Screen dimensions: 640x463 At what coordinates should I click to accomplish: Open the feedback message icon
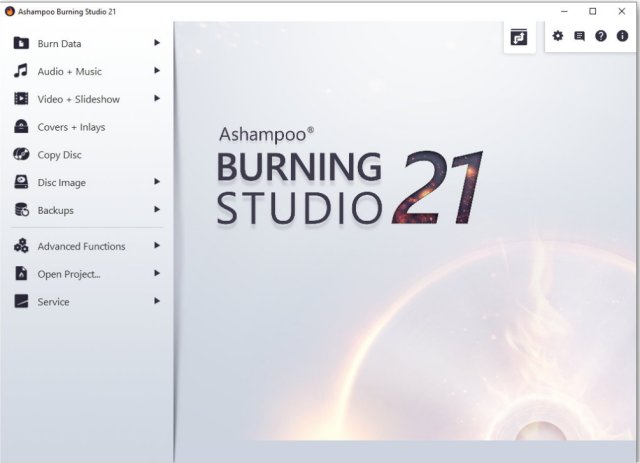pos(579,36)
